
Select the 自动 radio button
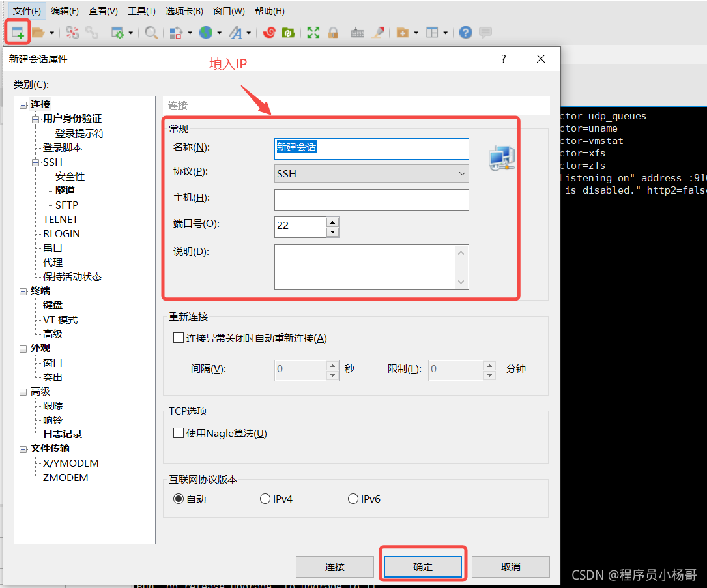click(179, 499)
